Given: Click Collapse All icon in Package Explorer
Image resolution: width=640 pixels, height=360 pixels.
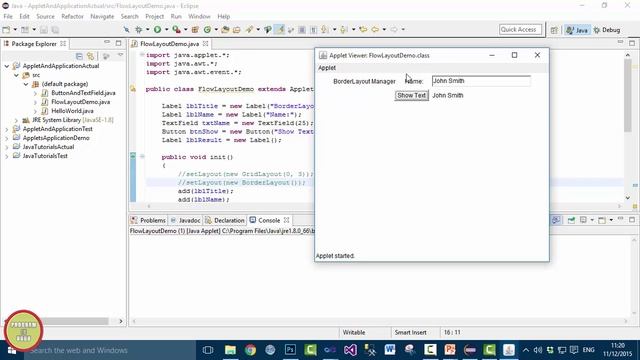Looking at the screenshot, I should click(79, 56).
